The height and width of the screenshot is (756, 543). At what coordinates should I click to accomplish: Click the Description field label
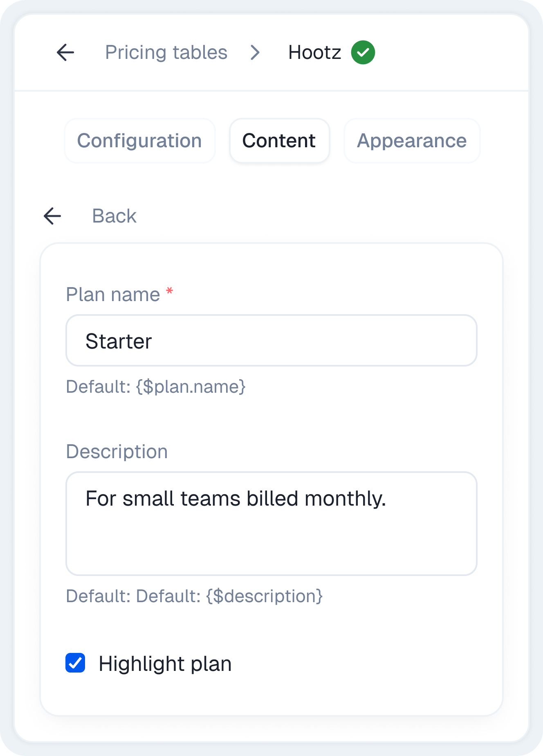(117, 452)
